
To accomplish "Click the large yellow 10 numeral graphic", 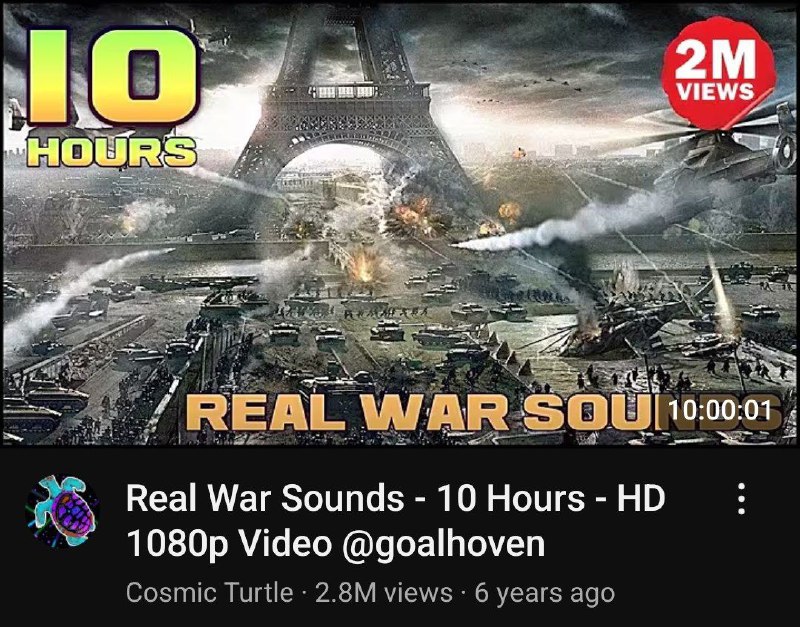I will point(112,77).
